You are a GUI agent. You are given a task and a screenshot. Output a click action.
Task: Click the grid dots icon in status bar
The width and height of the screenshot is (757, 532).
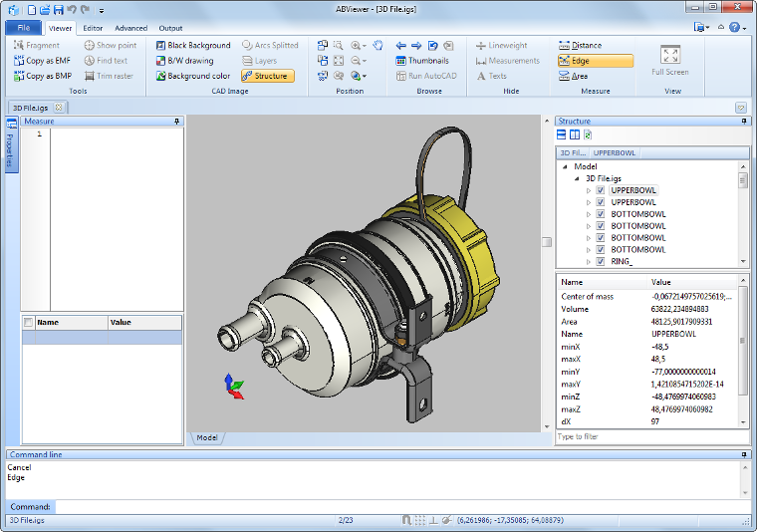tap(420, 520)
